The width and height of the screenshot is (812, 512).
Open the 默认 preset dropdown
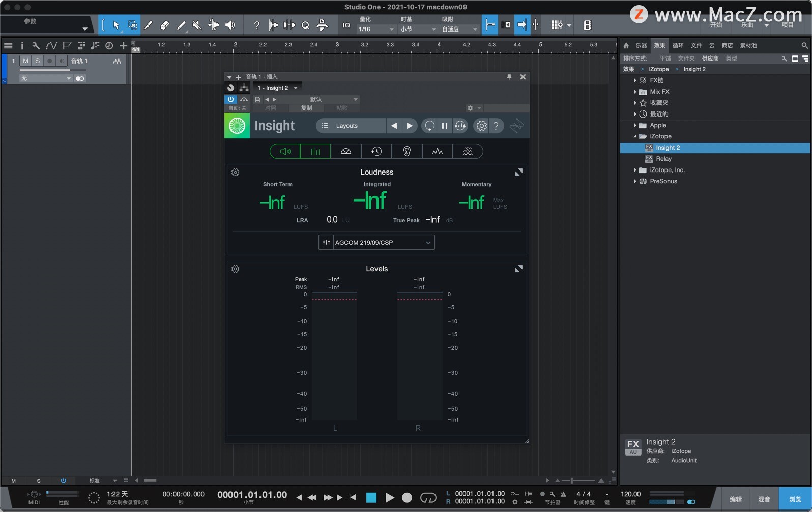(x=319, y=99)
